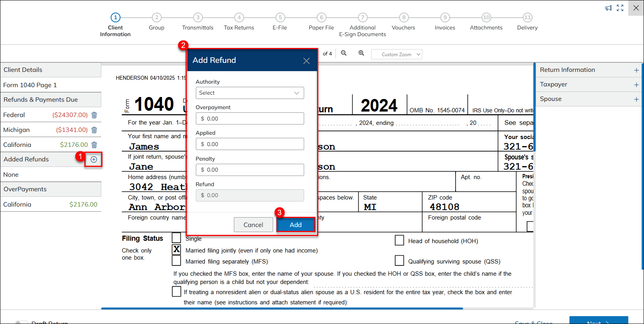The height and width of the screenshot is (324, 644).
Task: Close the Add Refund dialog
Action: [306, 61]
